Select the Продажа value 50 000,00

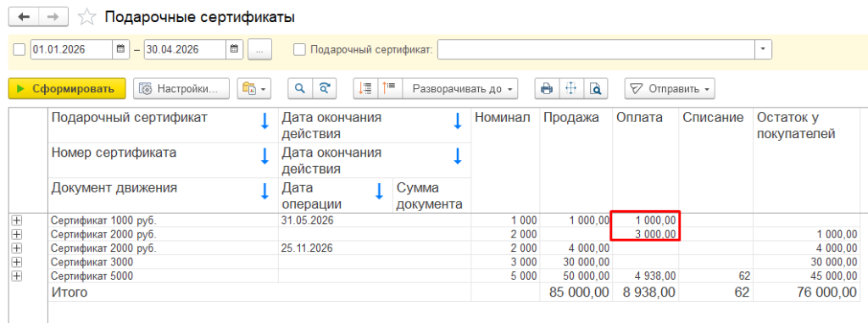(x=576, y=276)
